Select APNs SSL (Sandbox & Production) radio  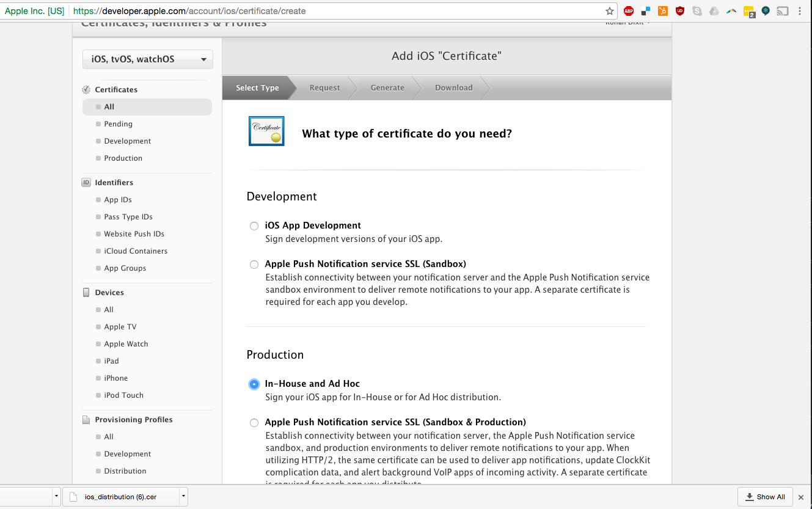point(254,423)
